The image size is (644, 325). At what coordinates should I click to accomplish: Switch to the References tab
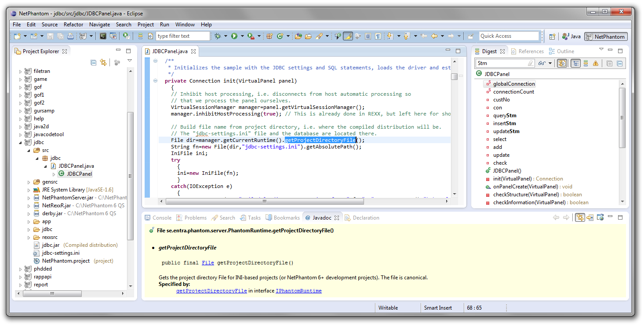click(x=527, y=51)
